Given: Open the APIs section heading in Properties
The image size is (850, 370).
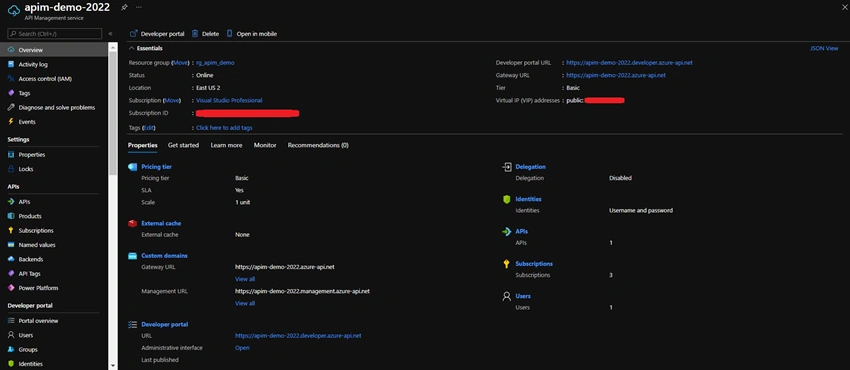Looking at the screenshot, I should (521, 231).
